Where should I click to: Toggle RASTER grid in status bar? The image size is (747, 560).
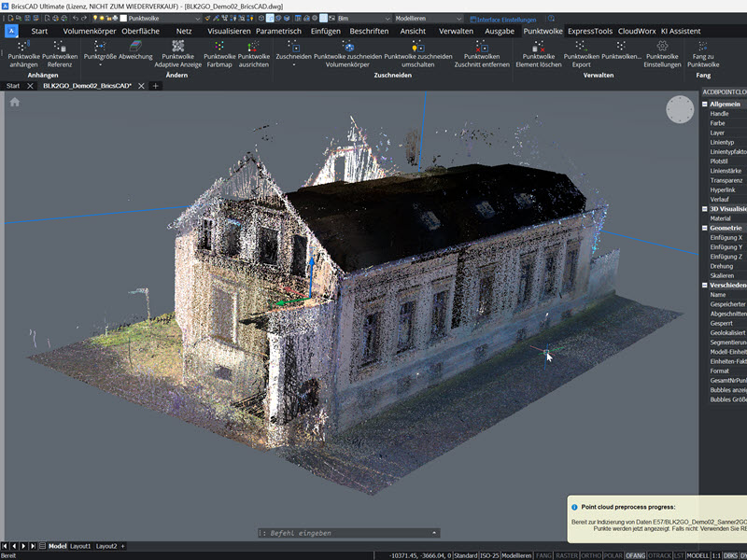[x=567, y=555]
